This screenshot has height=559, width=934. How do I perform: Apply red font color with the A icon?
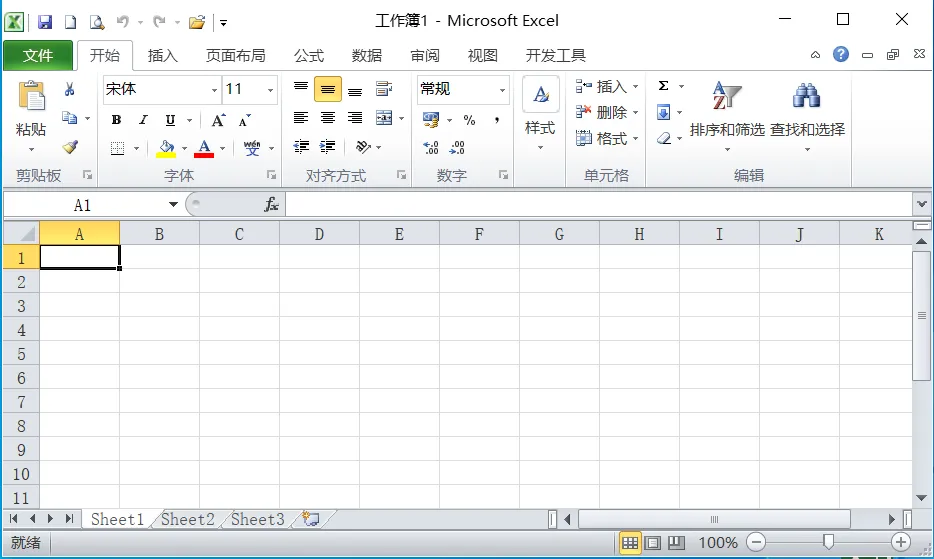(x=204, y=148)
